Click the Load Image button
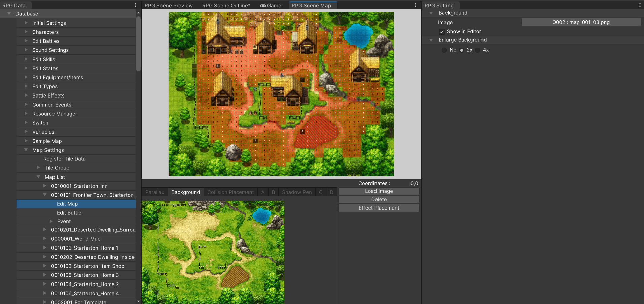 click(x=379, y=191)
